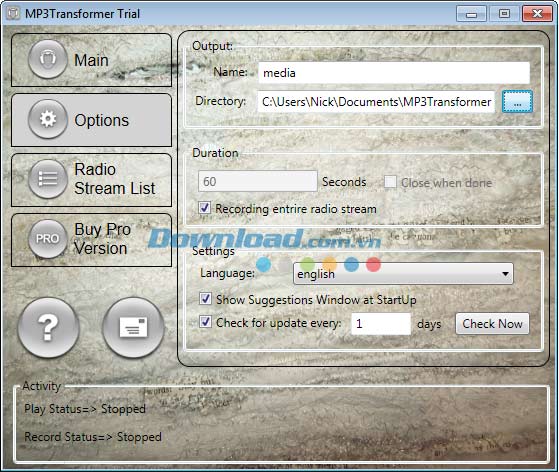The width and height of the screenshot is (559, 472).
Task: Open the Radio Stream List label
Action: pos(114,179)
